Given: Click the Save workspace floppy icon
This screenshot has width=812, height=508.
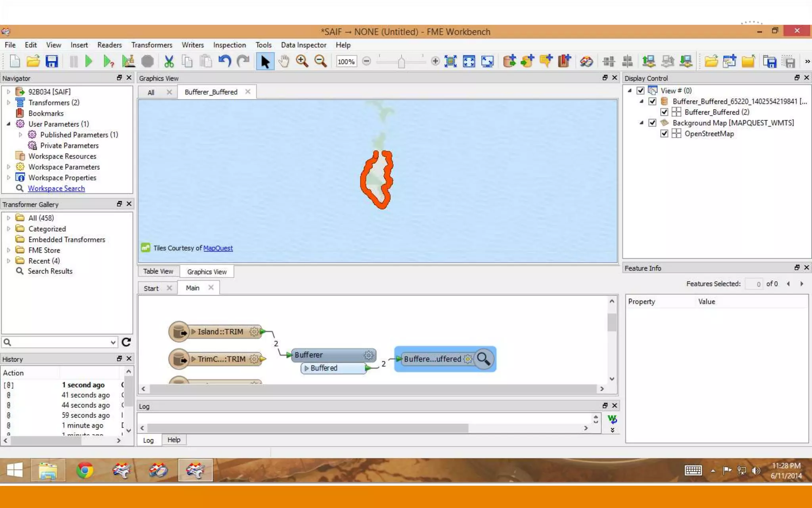Looking at the screenshot, I should (x=52, y=61).
